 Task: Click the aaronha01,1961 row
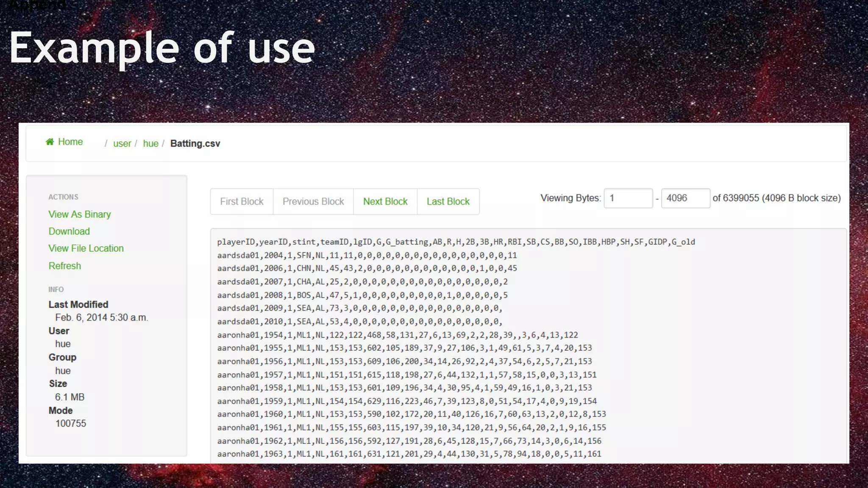pos(412,428)
